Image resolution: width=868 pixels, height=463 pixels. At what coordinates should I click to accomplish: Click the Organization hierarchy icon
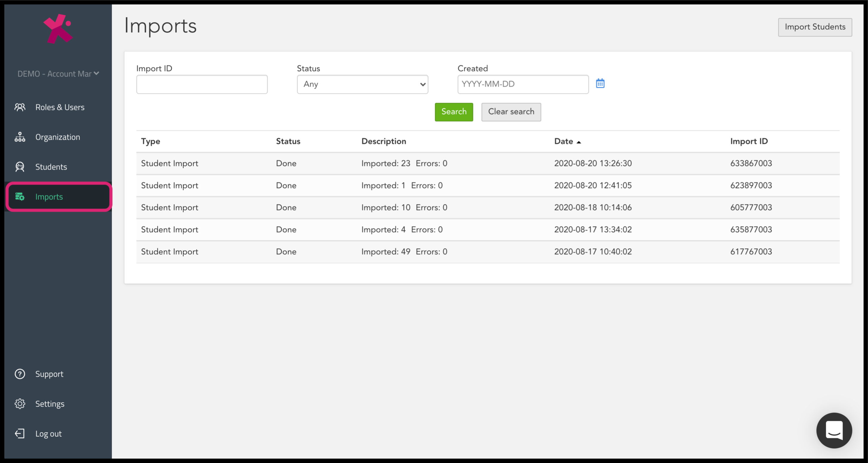pos(20,137)
